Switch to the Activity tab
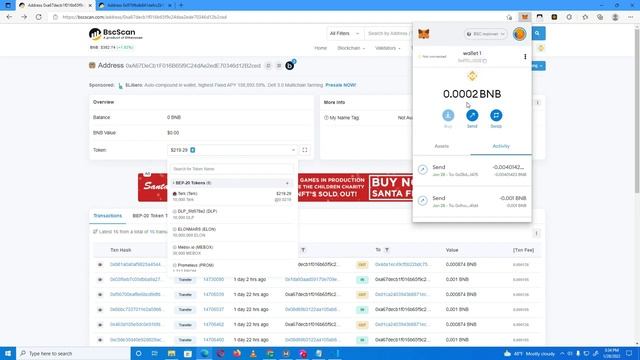Viewport: 640px width, 360px height. (x=501, y=146)
